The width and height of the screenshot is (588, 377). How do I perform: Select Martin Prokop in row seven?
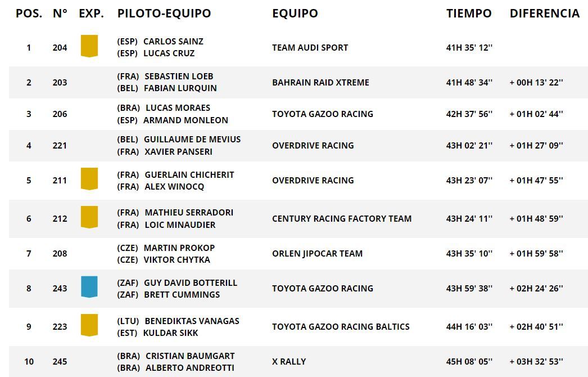[179, 248]
